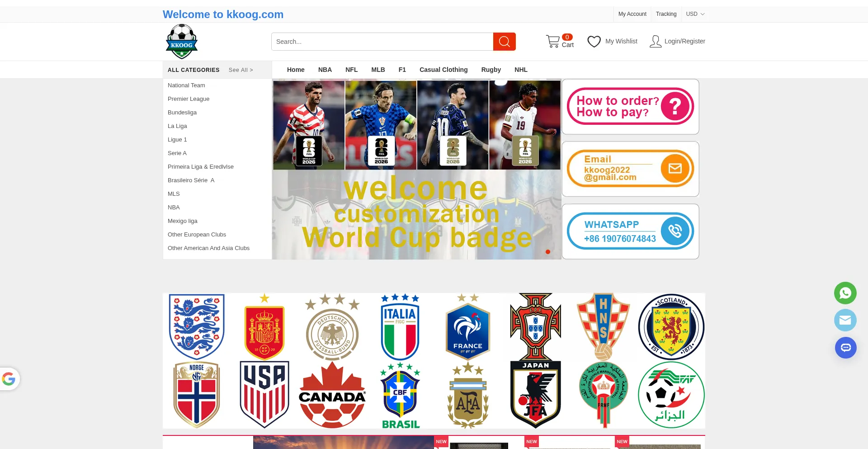The height and width of the screenshot is (449, 868).
Task: Open the NBA item in the top navigation bar
Action: (325, 70)
